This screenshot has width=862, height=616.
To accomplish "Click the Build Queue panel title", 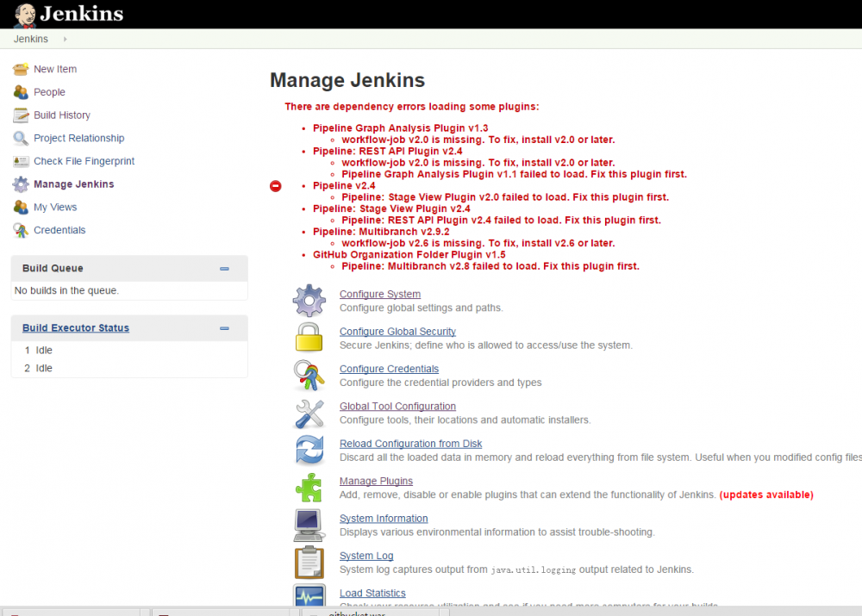I will click(x=53, y=269).
